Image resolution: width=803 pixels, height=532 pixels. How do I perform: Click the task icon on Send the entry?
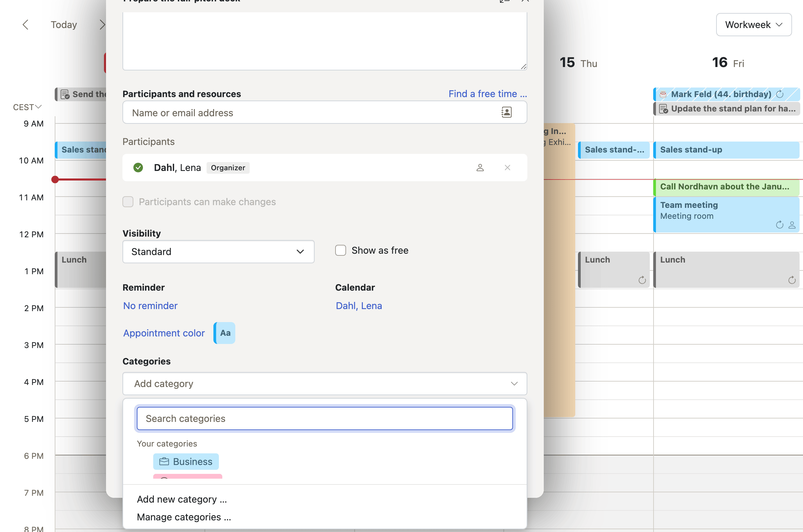[65, 94]
